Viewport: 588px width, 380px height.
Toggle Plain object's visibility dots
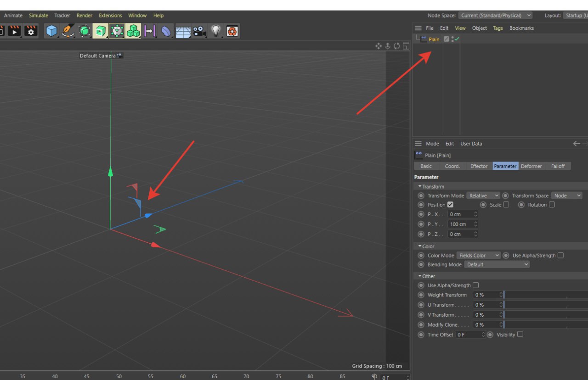(x=452, y=39)
